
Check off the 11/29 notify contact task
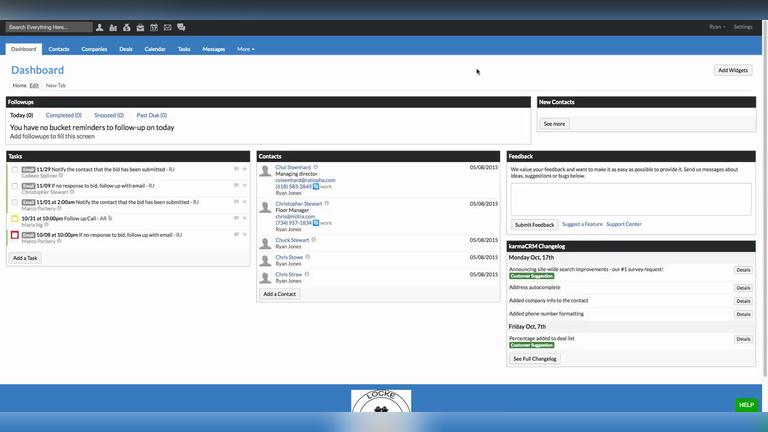pyautogui.click(x=15, y=170)
